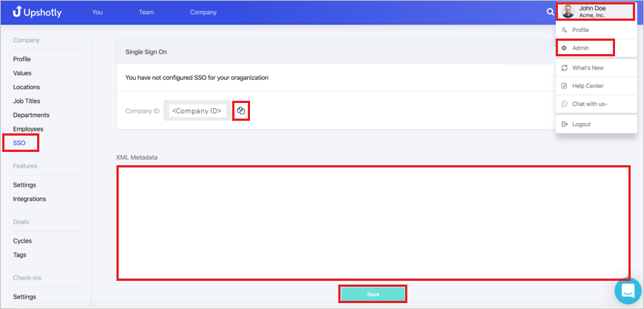This screenshot has height=309, width=644.
Task: Click the Company ID field
Action: (x=197, y=111)
